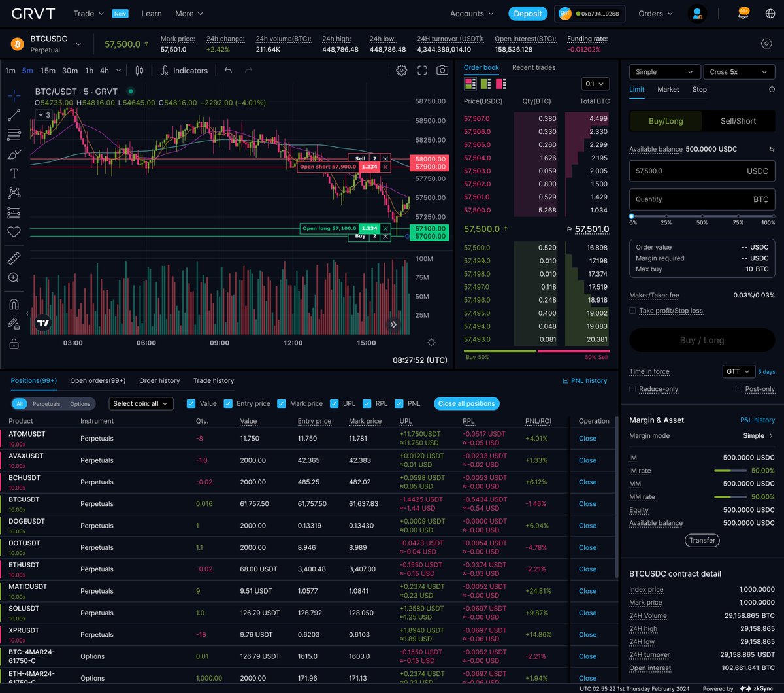The width and height of the screenshot is (784, 693).
Task: Open the Select coin filter dropdown
Action: pos(141,404)
